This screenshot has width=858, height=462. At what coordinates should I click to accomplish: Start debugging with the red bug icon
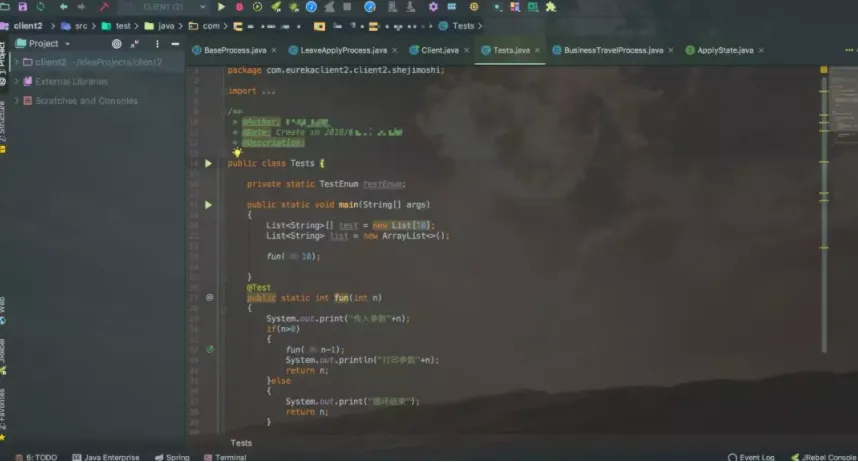tap(239, 7)
